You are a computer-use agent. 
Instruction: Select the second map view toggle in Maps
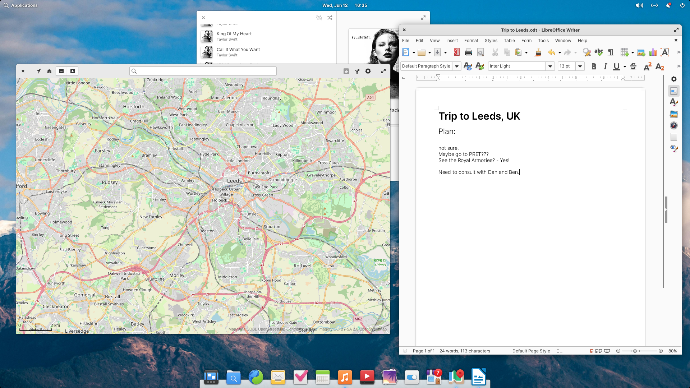(x=73, y=71)
